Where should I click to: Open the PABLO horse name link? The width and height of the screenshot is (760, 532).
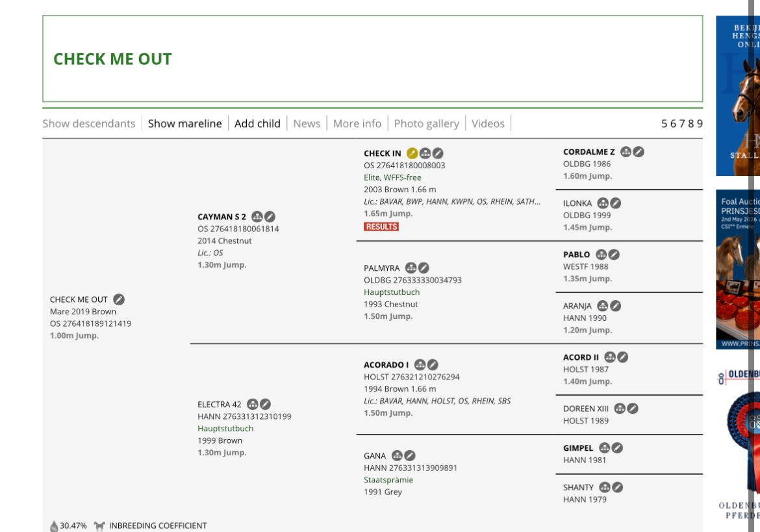click(576, 255)
